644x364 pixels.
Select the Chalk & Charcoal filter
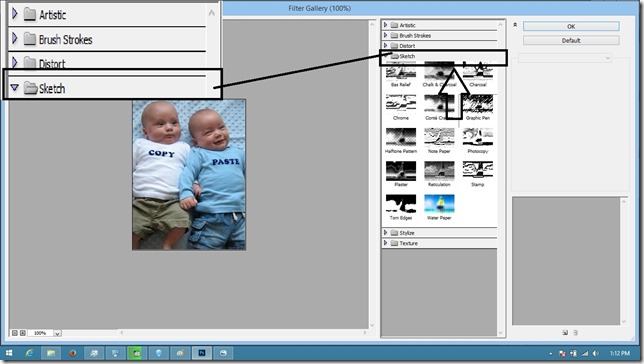439,74
